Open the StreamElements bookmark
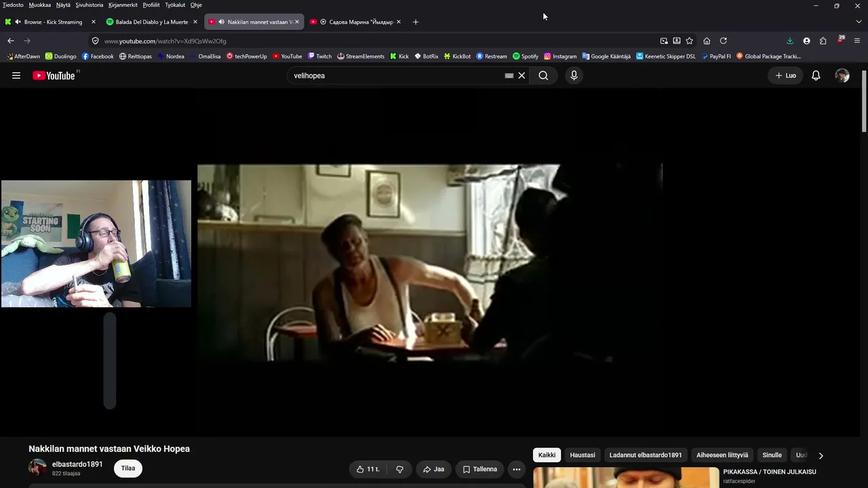 (361, 56)
